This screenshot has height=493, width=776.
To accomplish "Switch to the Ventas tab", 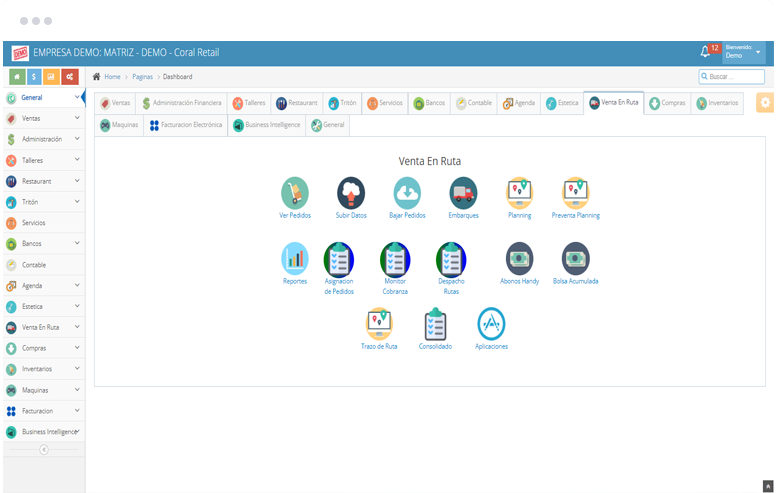I will [115, 103].
